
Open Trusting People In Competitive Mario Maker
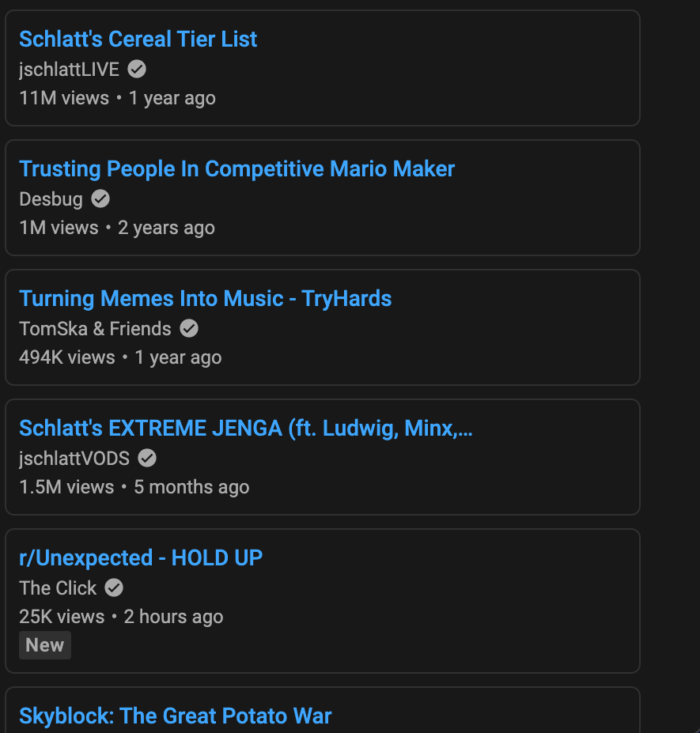(x=236, y=169)
